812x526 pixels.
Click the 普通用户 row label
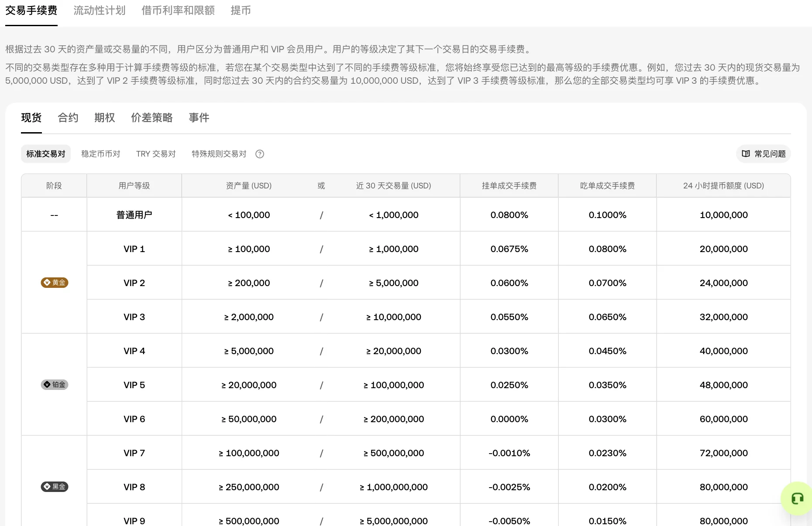(134, 215)
